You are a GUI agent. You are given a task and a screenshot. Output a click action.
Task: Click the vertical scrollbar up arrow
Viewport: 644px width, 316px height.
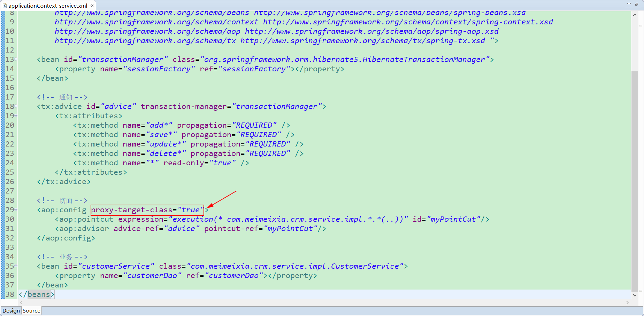coord(635,15)
